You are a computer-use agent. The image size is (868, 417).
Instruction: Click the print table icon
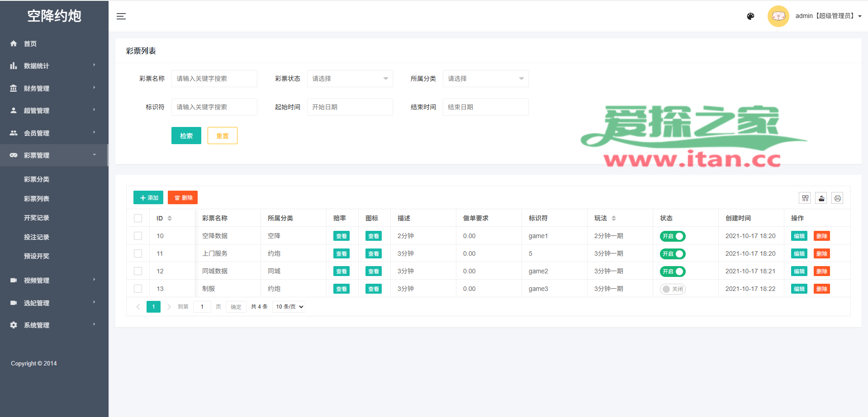point(838,198)
